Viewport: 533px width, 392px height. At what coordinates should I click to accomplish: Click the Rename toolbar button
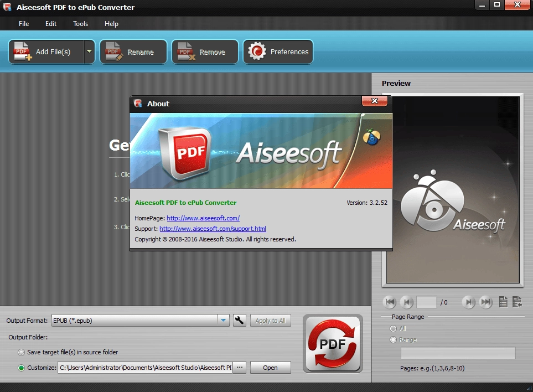133,51
